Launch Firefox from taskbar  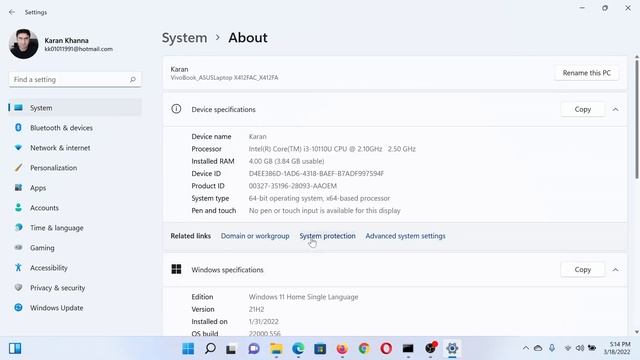click(342, 349)
